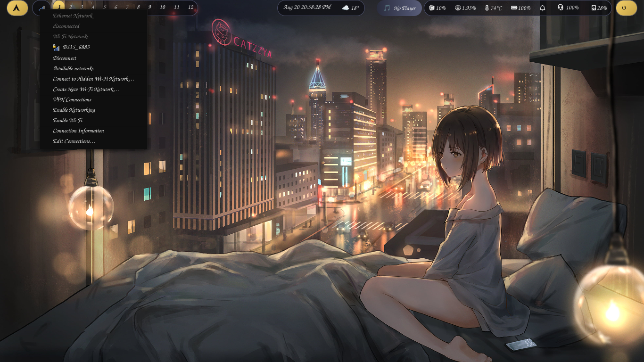Click the 'Ethernet Network' header text
This screenshot has width=644, height=362.
[x=73, y=16]
